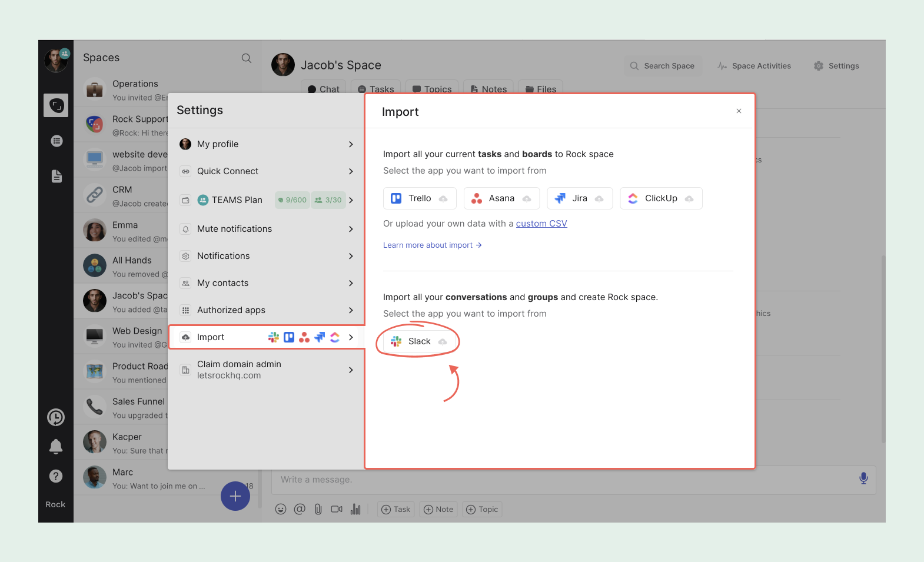Screen dimensions: 924x562
Task: Open the emoji picker icon
Action: point(281,509)
